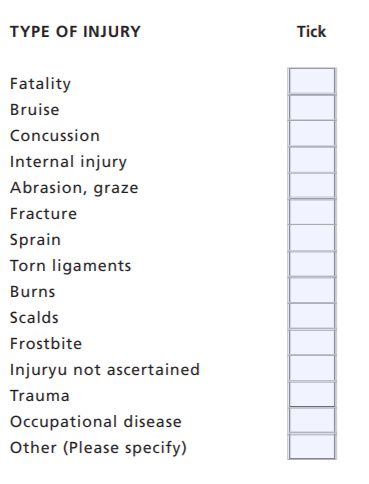369x484 pixels.
Task: Mark the Occupational disease tick box
Action: 312,419
